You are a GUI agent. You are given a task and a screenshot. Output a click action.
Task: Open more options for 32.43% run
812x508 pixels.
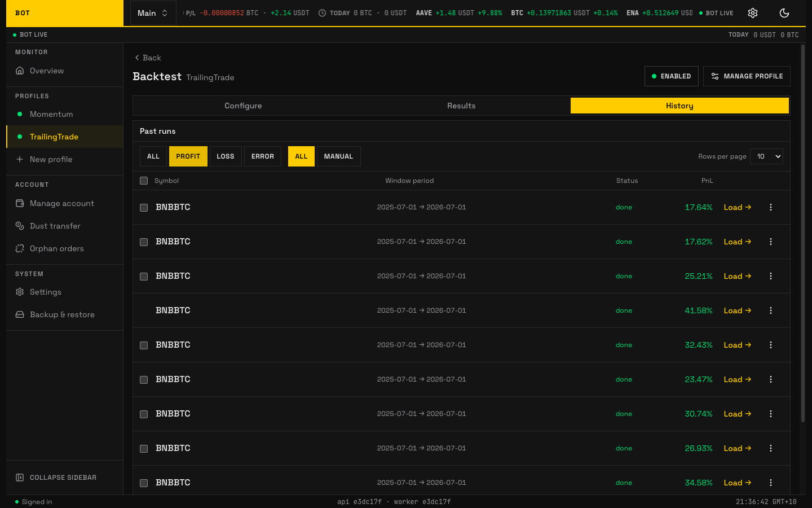771,345
